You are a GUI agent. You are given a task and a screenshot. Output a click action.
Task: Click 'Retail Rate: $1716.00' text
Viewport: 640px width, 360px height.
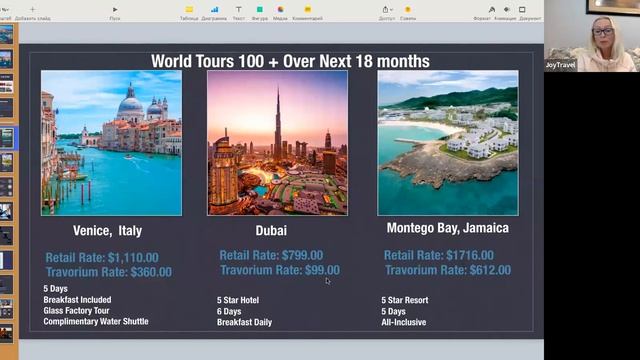439,256
